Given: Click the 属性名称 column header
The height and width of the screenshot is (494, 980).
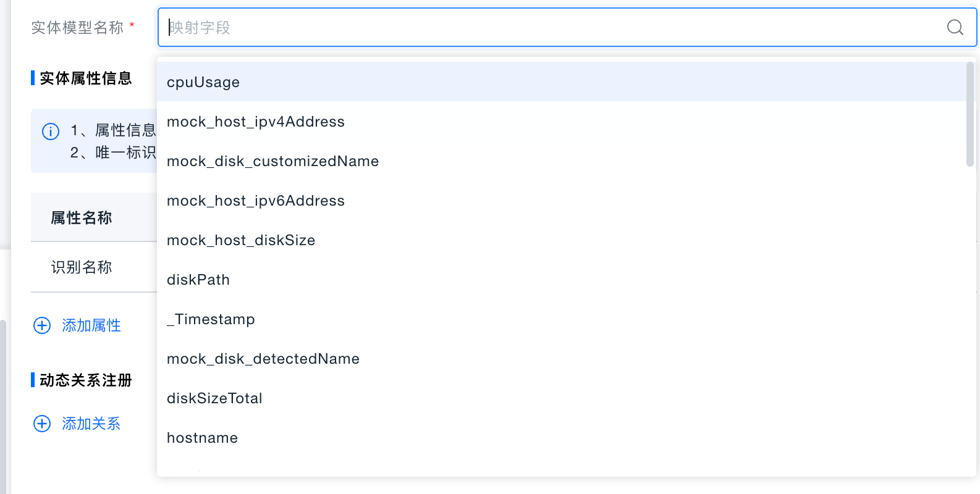Looking at the screenshot, I should (81, 218).
